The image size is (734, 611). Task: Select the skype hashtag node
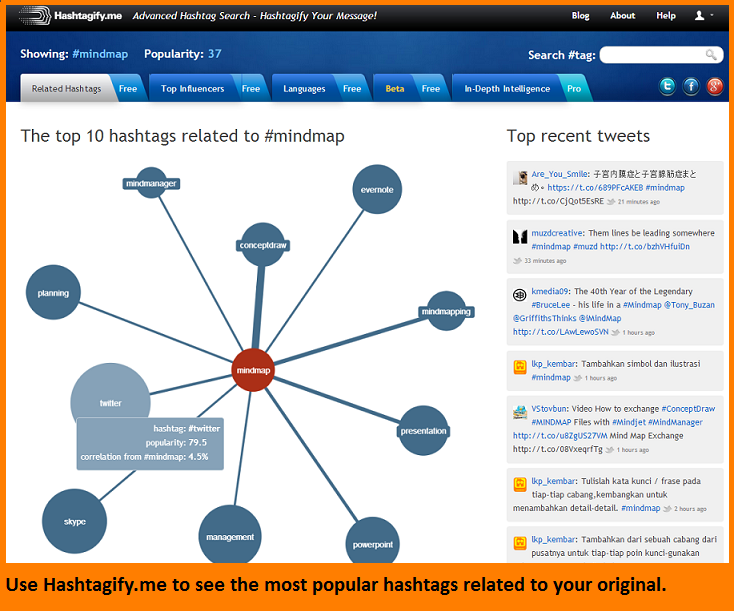click(x=74, y=521)
